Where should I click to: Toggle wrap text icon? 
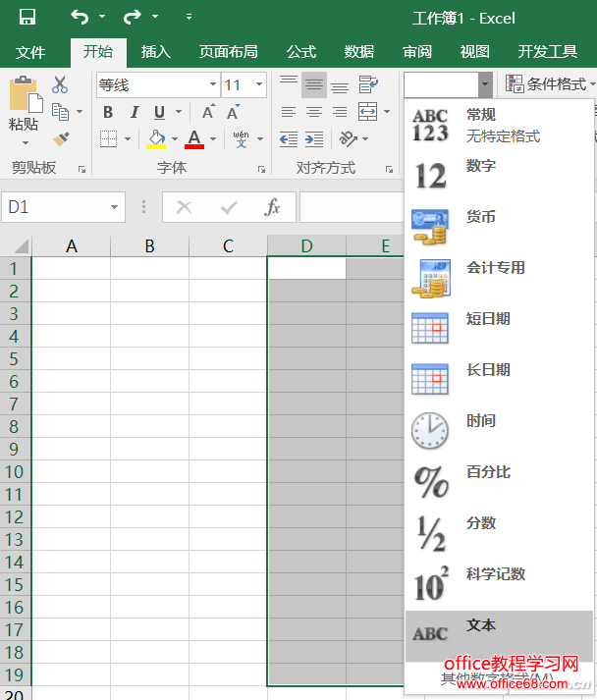coord(368,84)
